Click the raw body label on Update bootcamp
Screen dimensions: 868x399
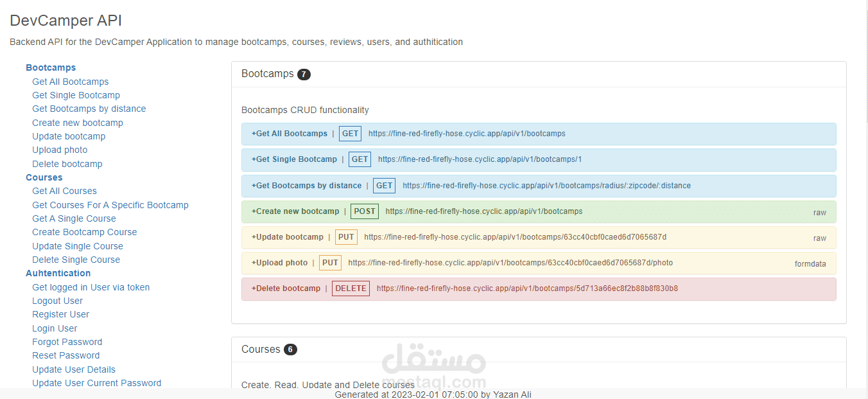[820, 238]
